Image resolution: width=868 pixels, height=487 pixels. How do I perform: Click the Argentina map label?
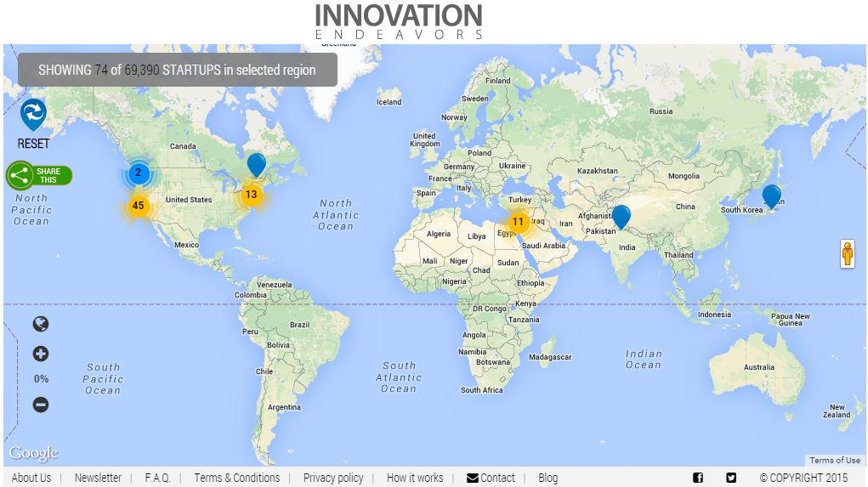(284, 407)
